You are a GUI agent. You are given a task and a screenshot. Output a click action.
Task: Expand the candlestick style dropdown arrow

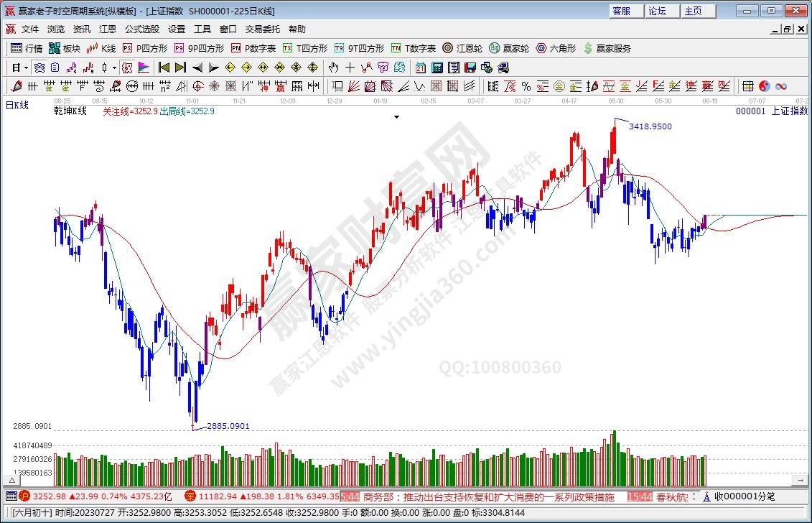coord(113,68)
